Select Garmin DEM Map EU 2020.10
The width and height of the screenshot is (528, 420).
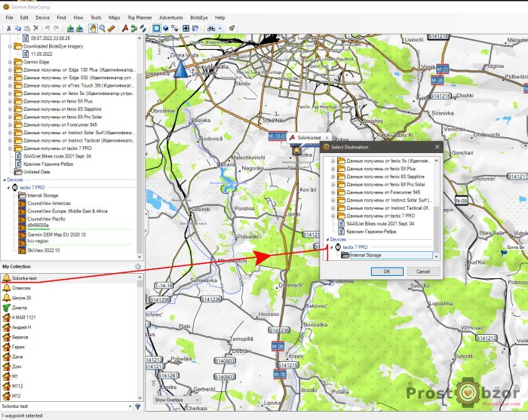[x=57, y=235]
